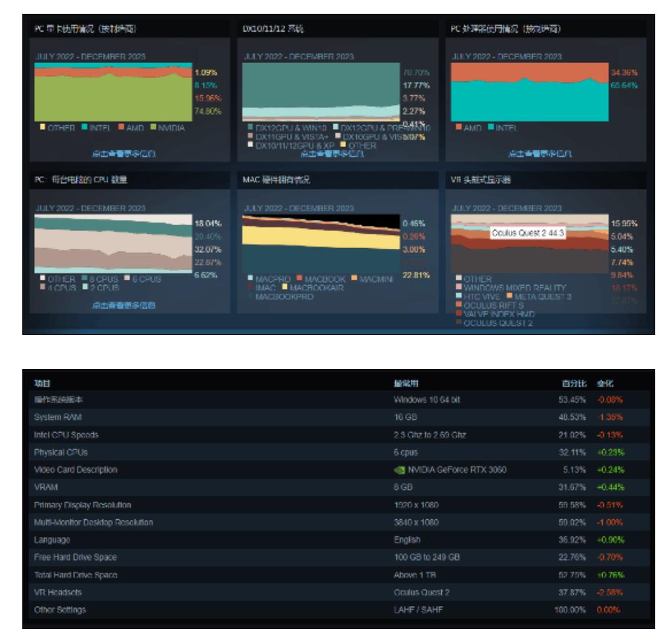The height and width of the screenshot is (644, 671).
Task: Click the AMD legend swatch in the processor chart
Action: click(x=459, y=127)
